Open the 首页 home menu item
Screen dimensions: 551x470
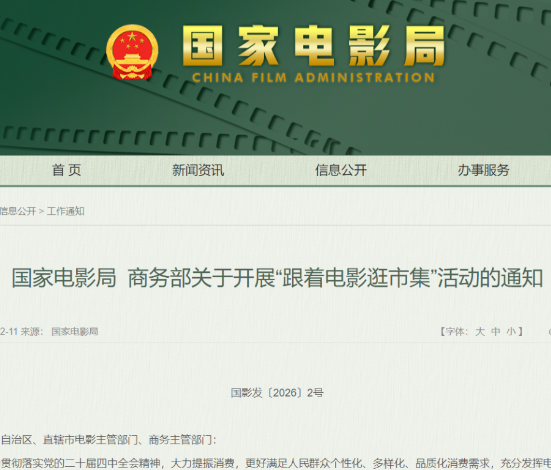click(67, 170)
